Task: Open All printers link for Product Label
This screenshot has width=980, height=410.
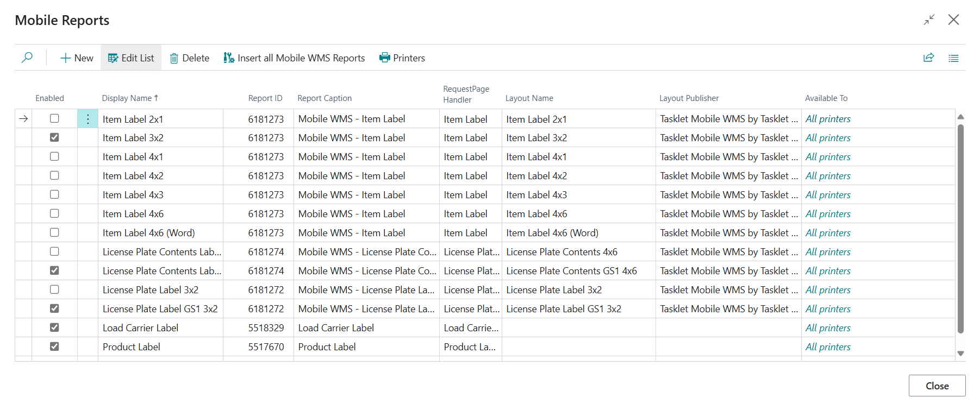Action: tap(828, 347)
